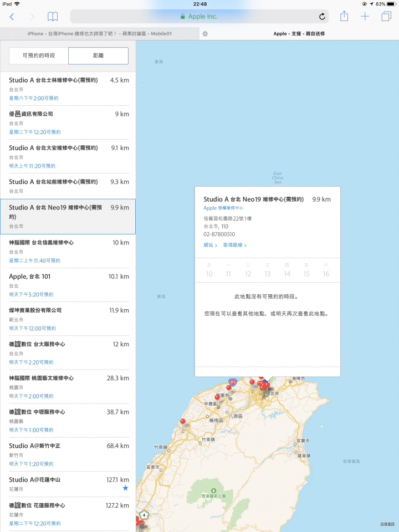This screenshot has height=532, width=399.
Task: Reload the page with the refresh icon
Action: click(322, 16)
